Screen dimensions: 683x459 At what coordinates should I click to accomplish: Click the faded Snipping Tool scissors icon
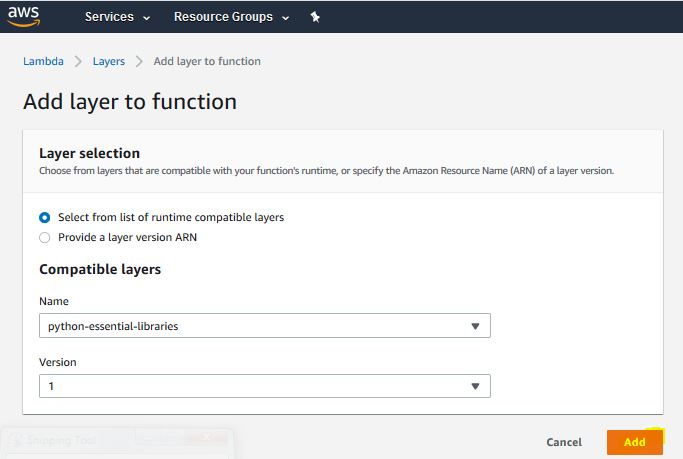point(17,441)
